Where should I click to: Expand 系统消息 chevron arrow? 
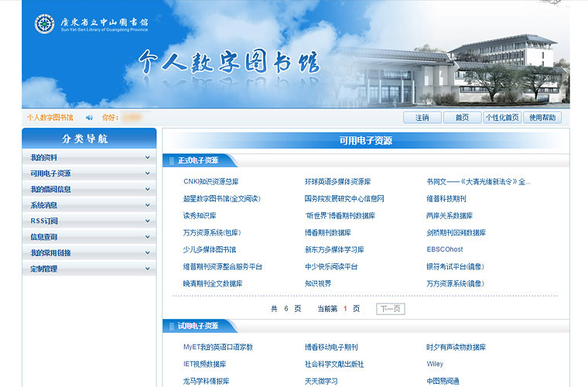pos(148,205)
